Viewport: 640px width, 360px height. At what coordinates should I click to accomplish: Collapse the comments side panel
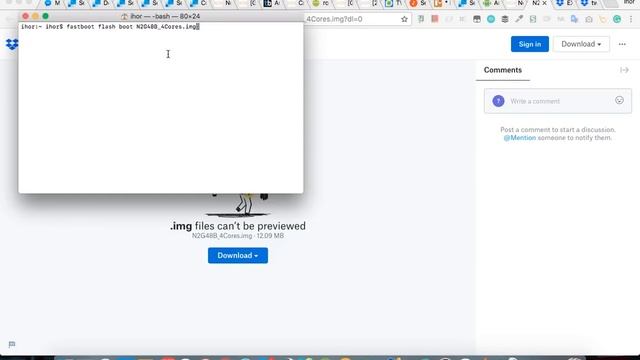(624, 70)
